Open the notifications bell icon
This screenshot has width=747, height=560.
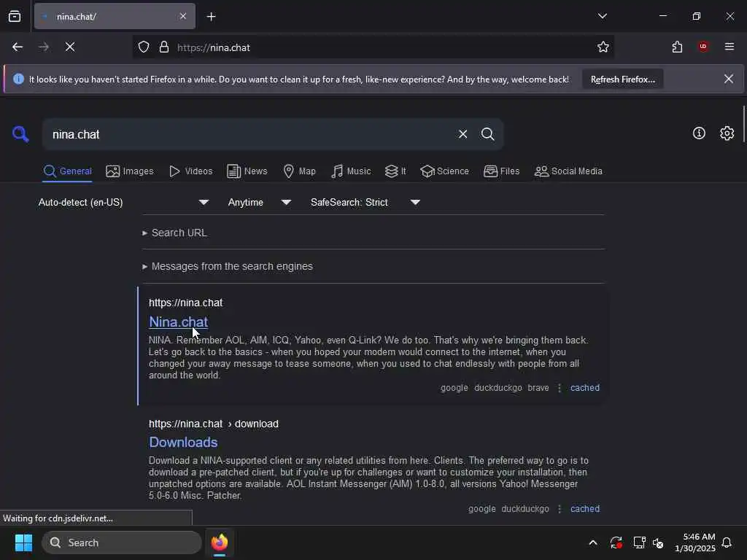[x=727, y=542]
